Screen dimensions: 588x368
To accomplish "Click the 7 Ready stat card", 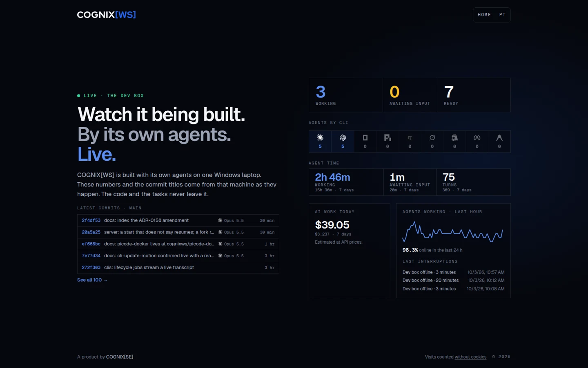I will [474, 95].
